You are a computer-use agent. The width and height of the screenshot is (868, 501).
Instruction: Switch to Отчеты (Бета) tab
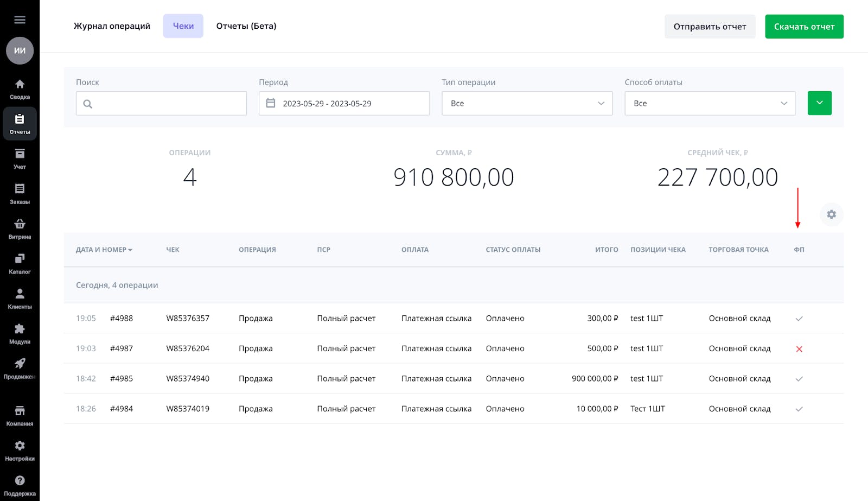[x=246, y=26]
